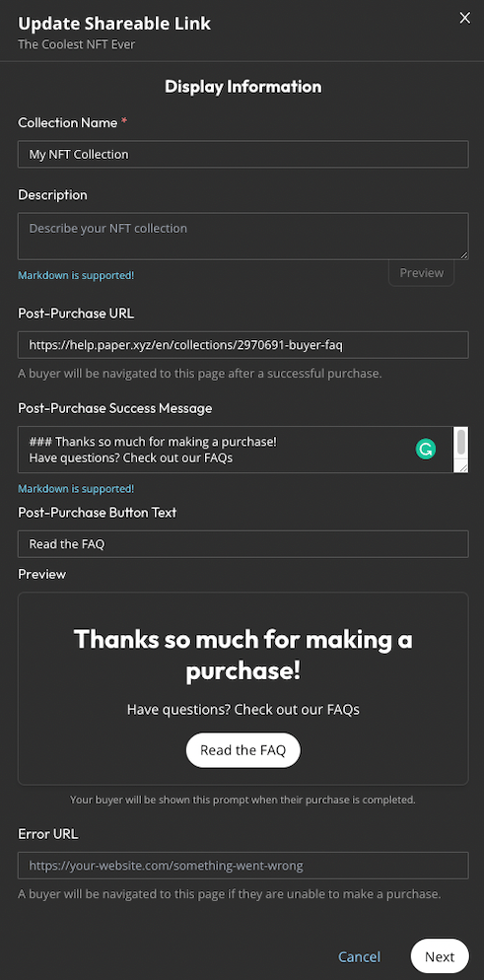The image size is (484, 980).
Task: Focus the Description text area
Action: coord(242,237)
